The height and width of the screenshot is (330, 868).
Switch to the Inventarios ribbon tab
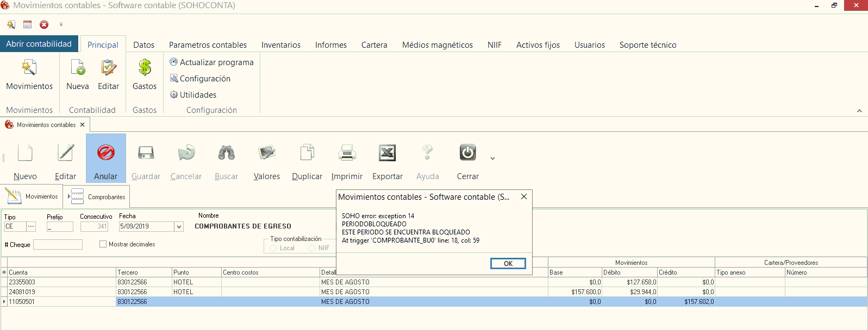click(x=280, y=45)
